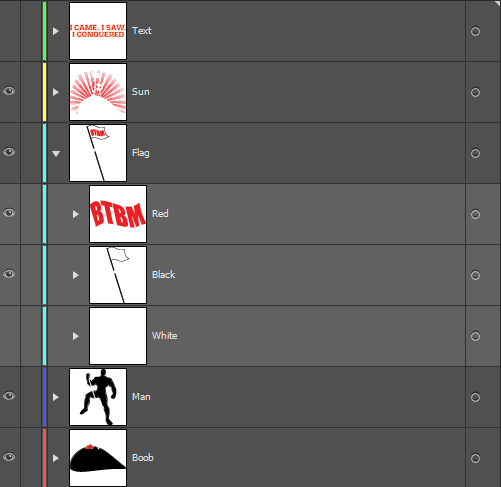
Task: Show the hidden Text layer
Action: tap(10, 31)
